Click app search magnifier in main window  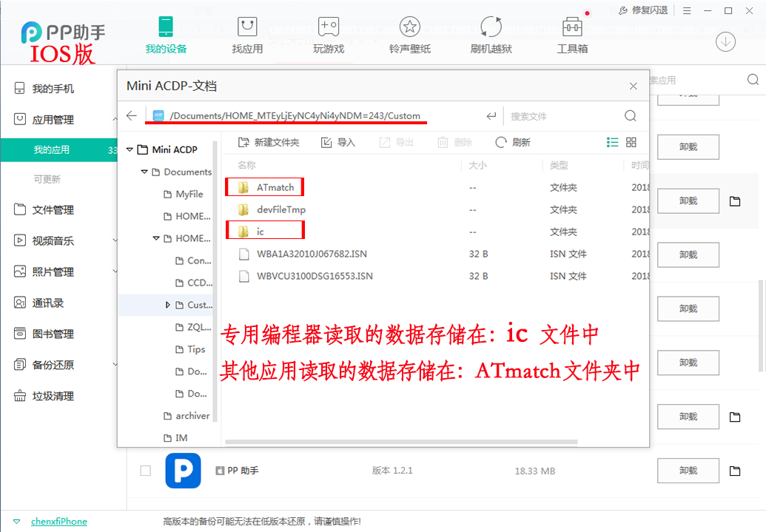point(753,80)
